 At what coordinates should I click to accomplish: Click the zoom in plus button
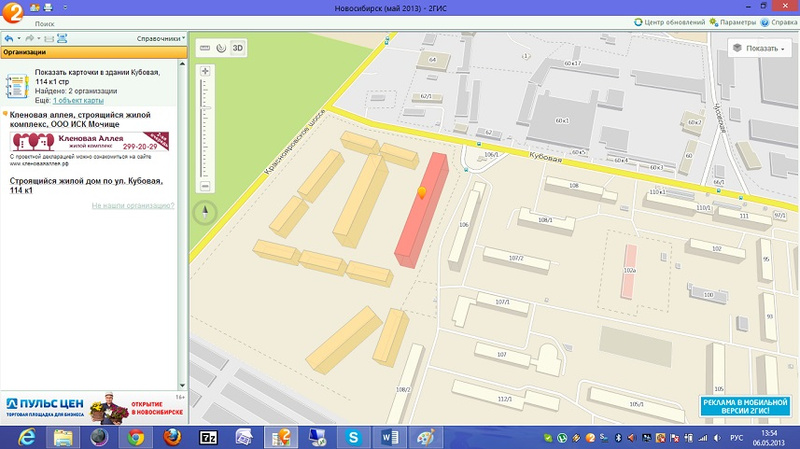[205, 72]
